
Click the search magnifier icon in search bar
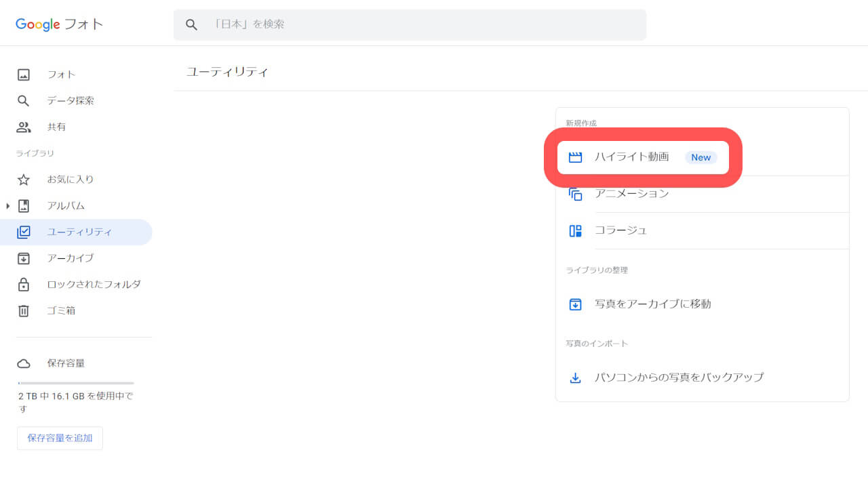(x=192, y=24)
